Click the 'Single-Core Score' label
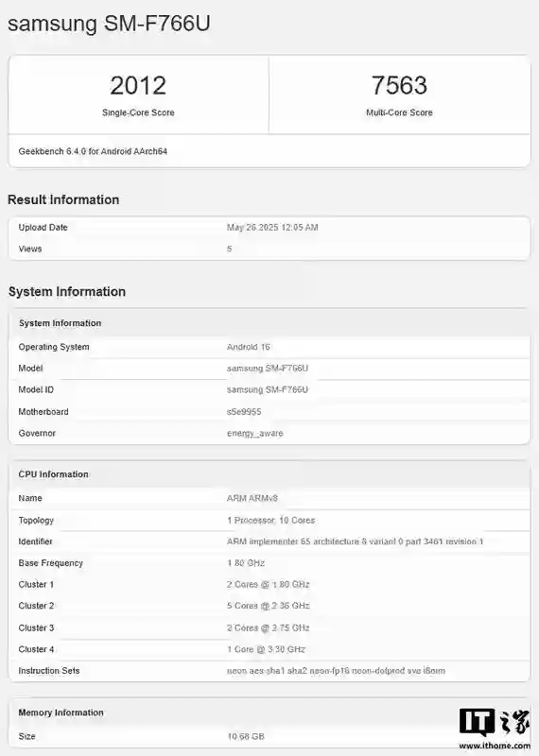The image size is (539, 756). tap(138, 112)
